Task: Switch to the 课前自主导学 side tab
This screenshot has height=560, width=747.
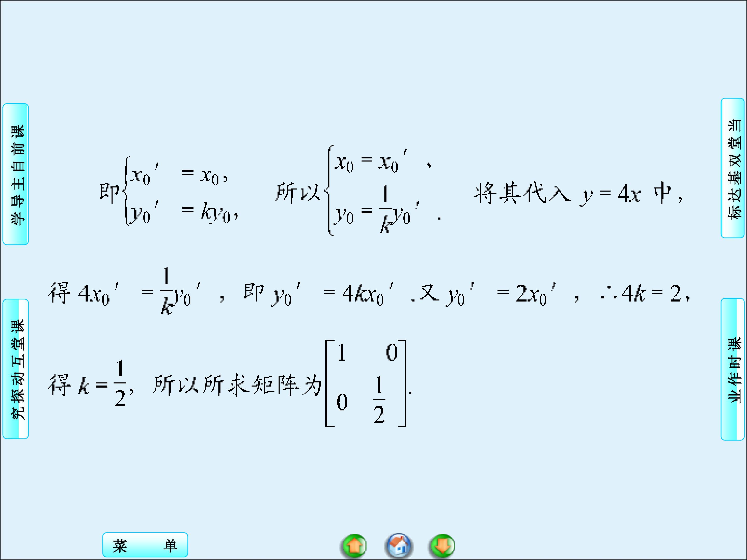Action: pyautogui.click(x=16, y=174)
